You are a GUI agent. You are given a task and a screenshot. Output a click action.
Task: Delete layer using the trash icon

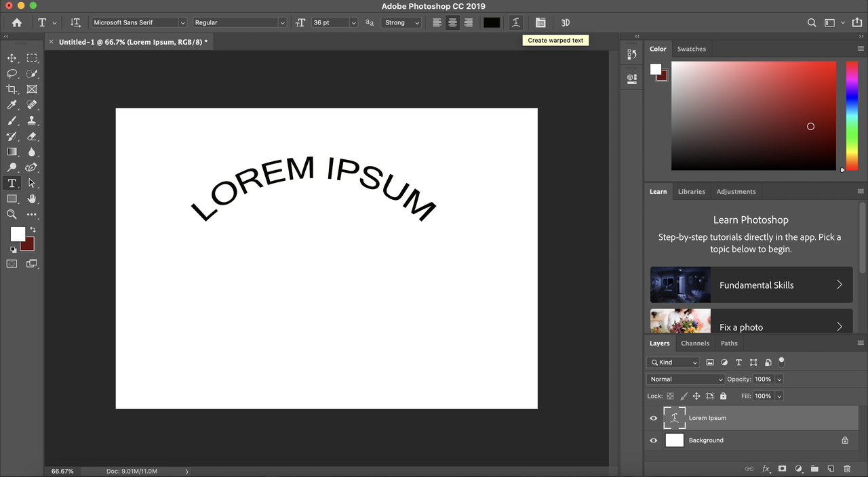tap(847, 468)
